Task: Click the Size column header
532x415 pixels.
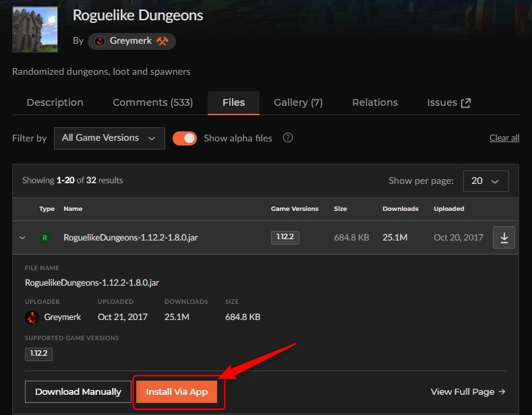Action: point(341,209)
